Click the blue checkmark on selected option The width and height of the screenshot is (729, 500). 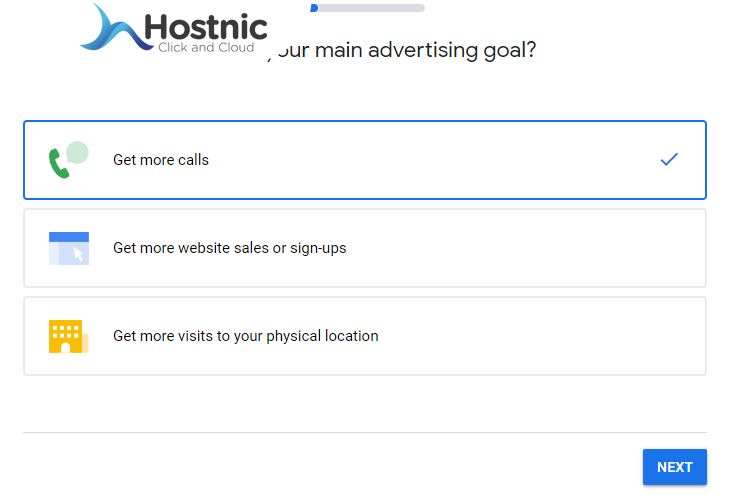click(669, 160)
